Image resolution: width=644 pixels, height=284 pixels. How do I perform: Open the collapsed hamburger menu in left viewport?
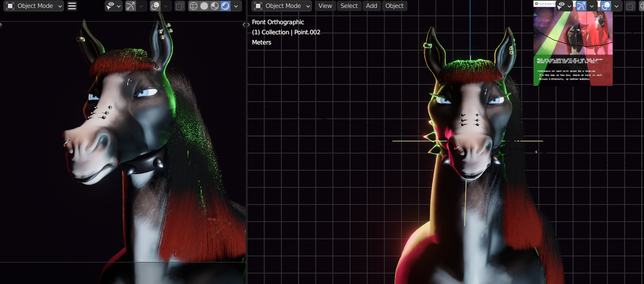coord(72,6)
